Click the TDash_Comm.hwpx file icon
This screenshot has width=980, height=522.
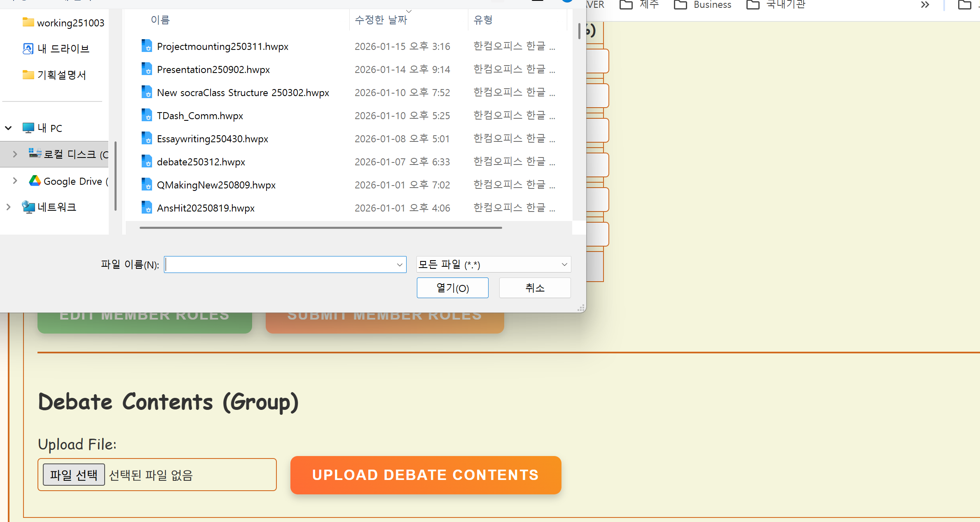tap(147, 115)
